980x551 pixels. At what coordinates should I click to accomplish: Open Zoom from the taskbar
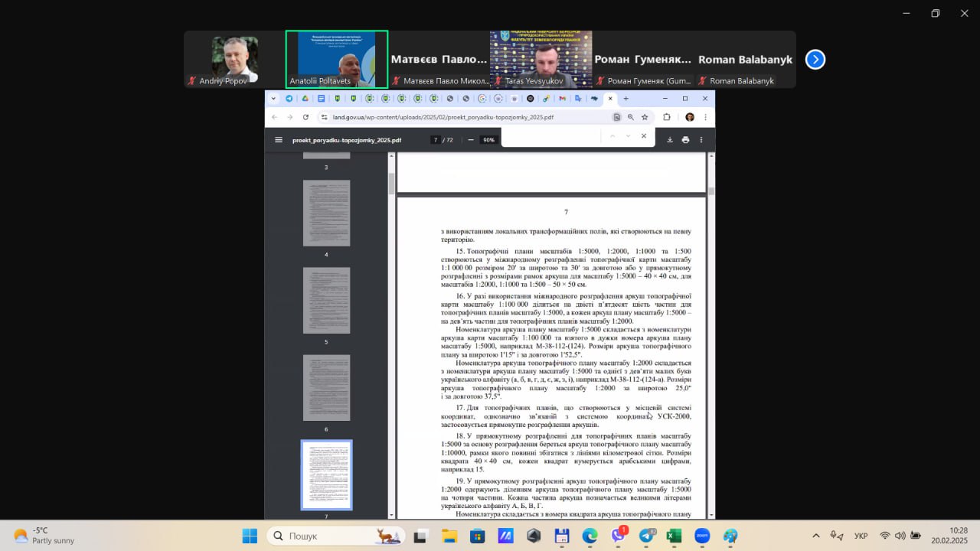[x=702, y=536]
